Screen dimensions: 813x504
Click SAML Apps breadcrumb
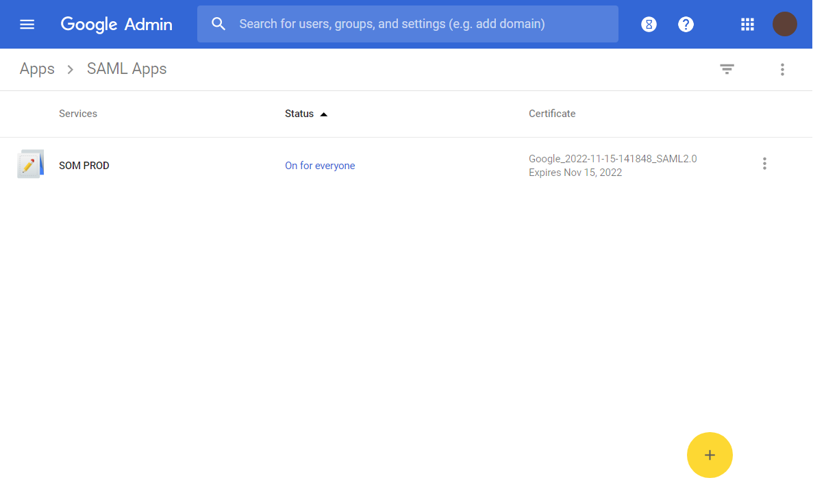[x=127, y=69]
